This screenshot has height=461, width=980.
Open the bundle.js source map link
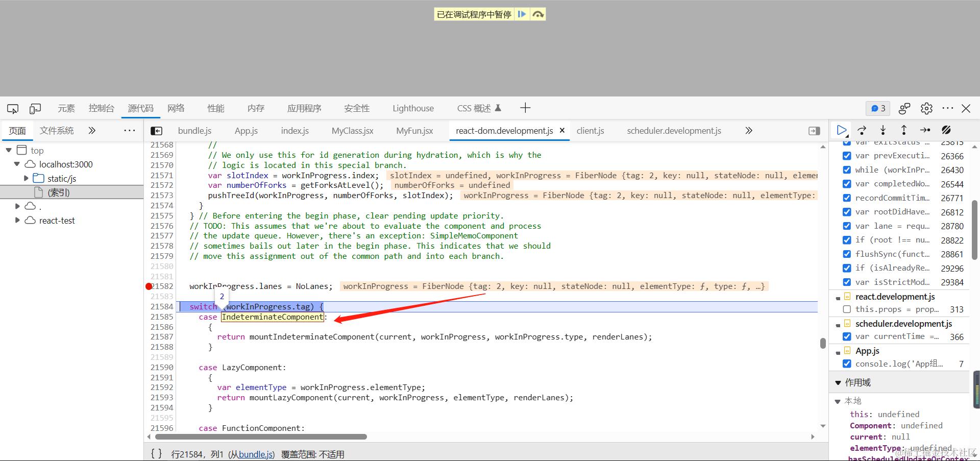pyautogui.click(x=255, y=454)
